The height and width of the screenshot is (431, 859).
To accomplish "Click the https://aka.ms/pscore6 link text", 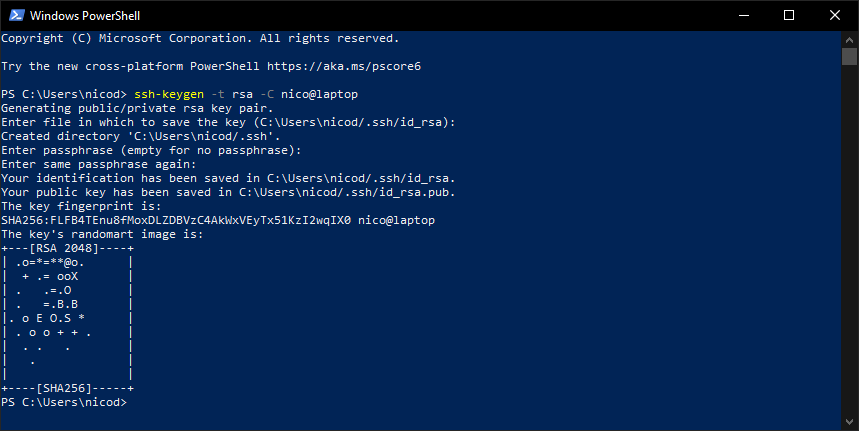I will (344, 66).
